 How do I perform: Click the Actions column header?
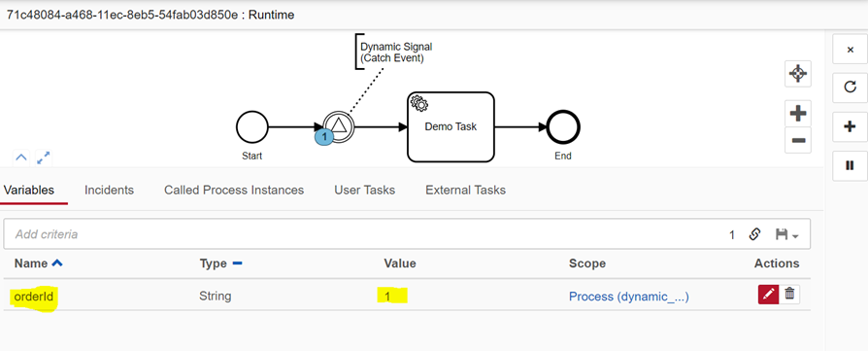[x=777, y=263]
